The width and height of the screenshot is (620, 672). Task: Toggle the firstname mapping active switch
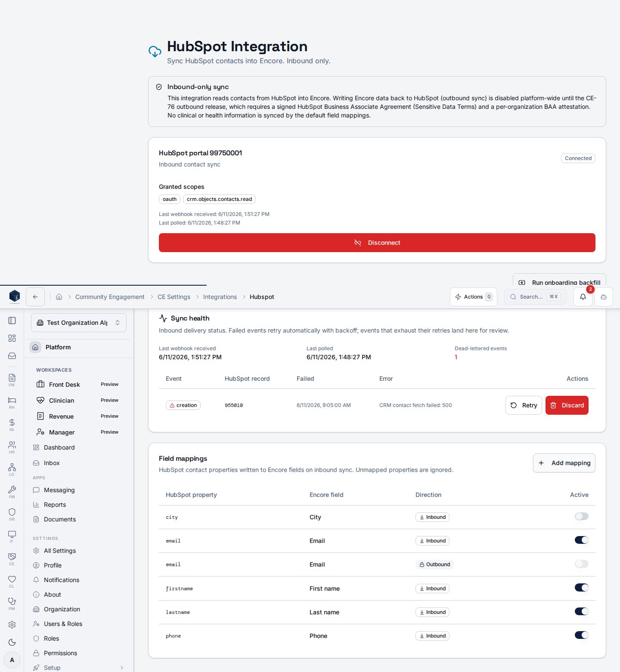[x=581, y=588]
